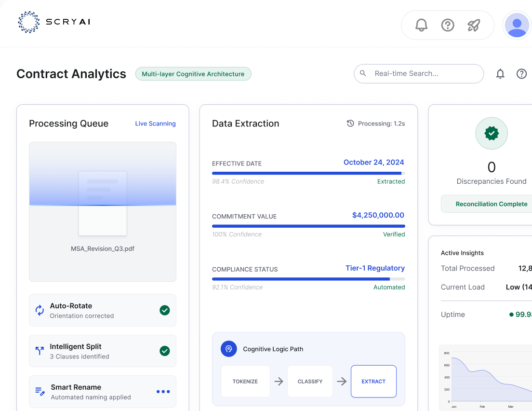The height and width of the screenshot is (411, 532).
Task: Click the Discrepancies Found label
Action: [x=492, y=181]
